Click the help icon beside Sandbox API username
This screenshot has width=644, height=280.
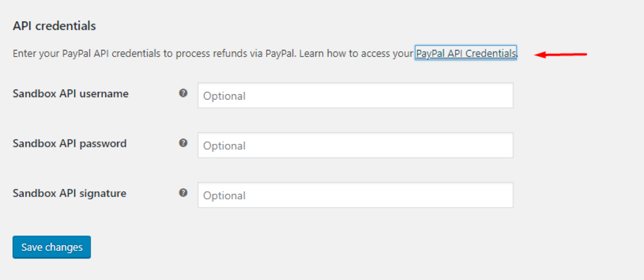183,93
